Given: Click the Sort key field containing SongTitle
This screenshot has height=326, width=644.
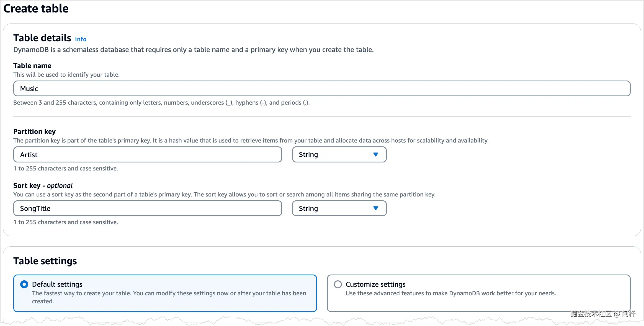Looking at the screenshot, I should 147,208.
